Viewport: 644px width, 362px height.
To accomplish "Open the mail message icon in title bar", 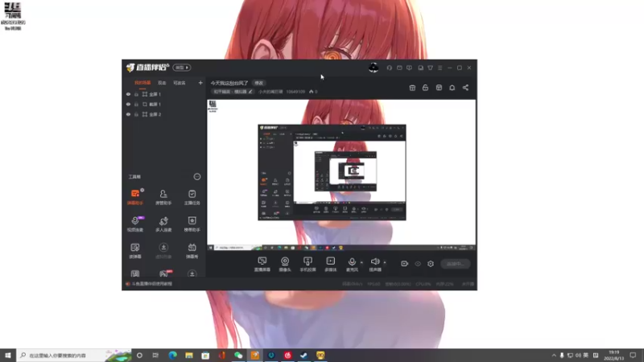I will click(x=399, y=68).
